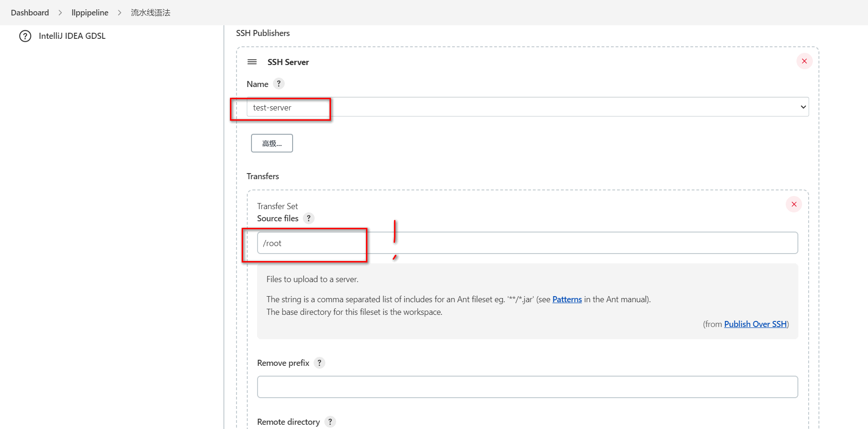Show help for Remote directory
The image size is (868, 429).
coord(330,422)
